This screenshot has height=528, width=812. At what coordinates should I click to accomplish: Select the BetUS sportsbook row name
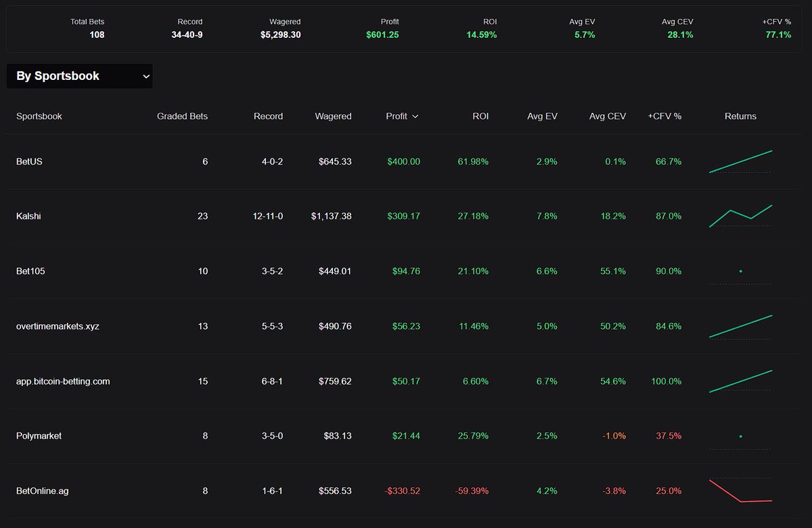tap(30, 162)
